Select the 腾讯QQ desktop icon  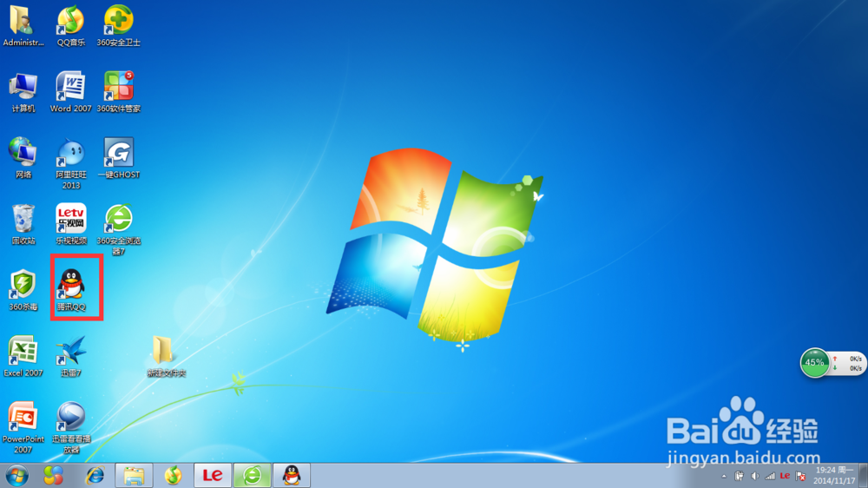(71, 290)
